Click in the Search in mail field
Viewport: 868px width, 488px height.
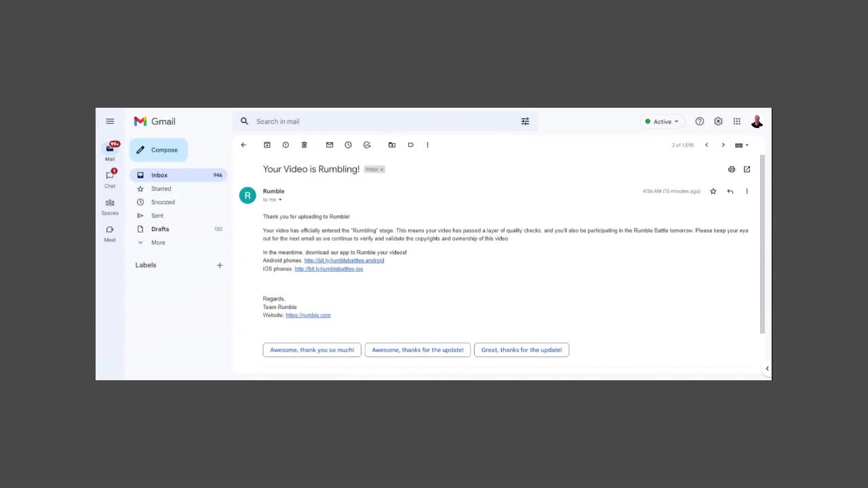pos(383,121)
